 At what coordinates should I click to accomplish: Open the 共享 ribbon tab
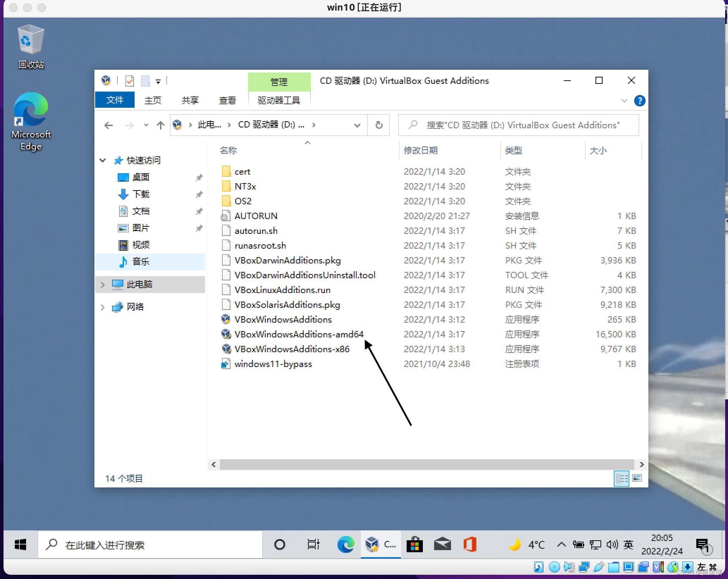tap(190, 100)
